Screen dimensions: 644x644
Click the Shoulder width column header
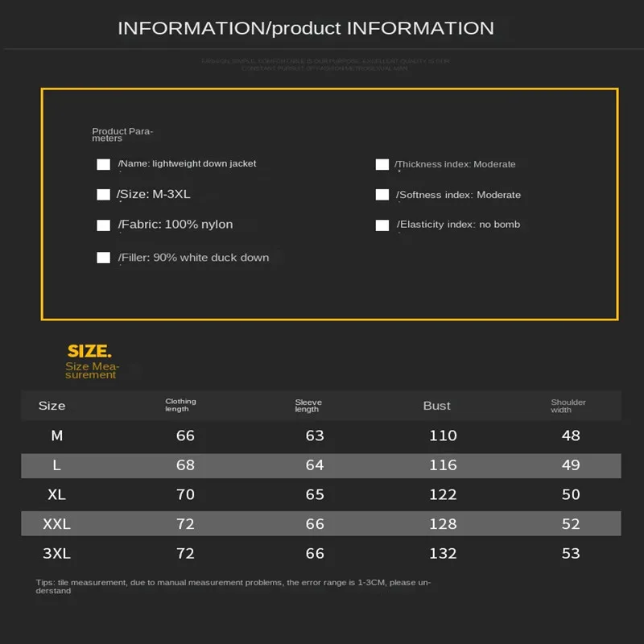568,406
